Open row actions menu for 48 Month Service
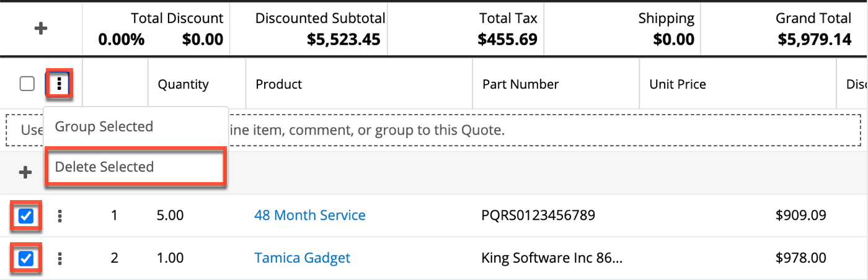 coord(60,216)
